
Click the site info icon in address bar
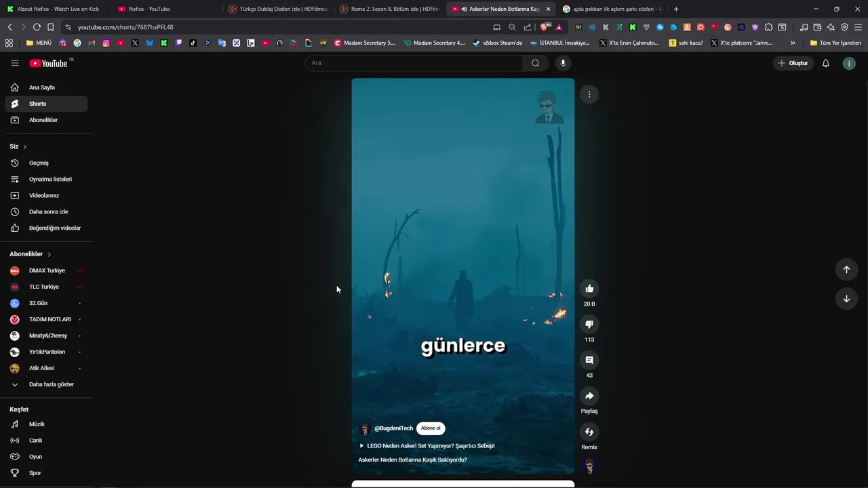click(67, 27)
